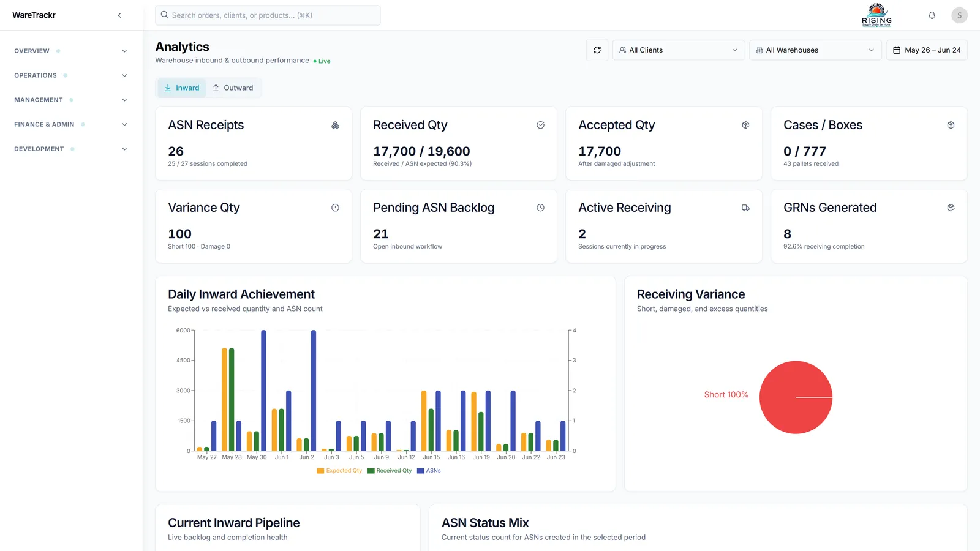Expand the Management sidebar section

coord(70,100)
